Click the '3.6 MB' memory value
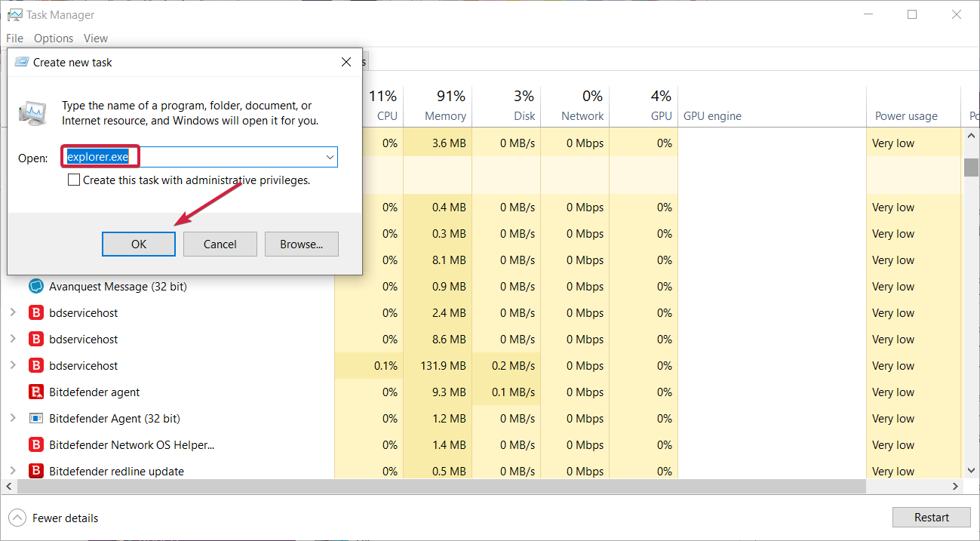Viewport: 980px width, 541px height. pos(449,143)
